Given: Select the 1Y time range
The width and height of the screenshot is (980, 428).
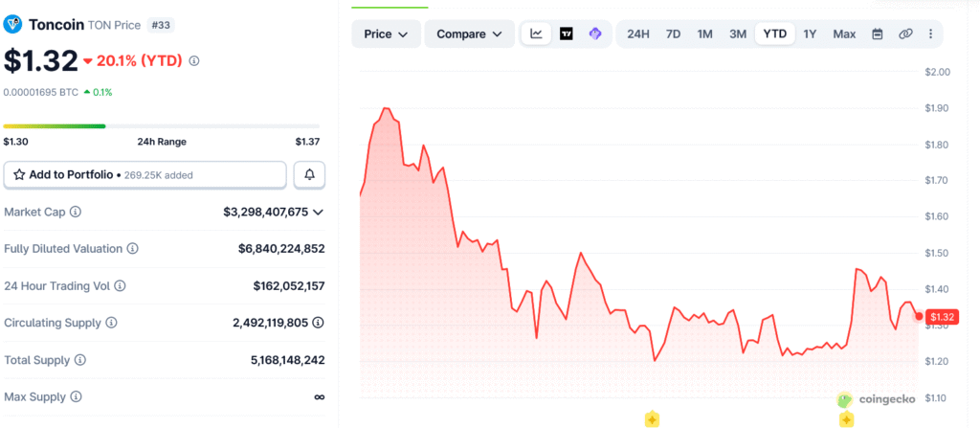Looking at the screenshot, I should click(x=810, y=34).
